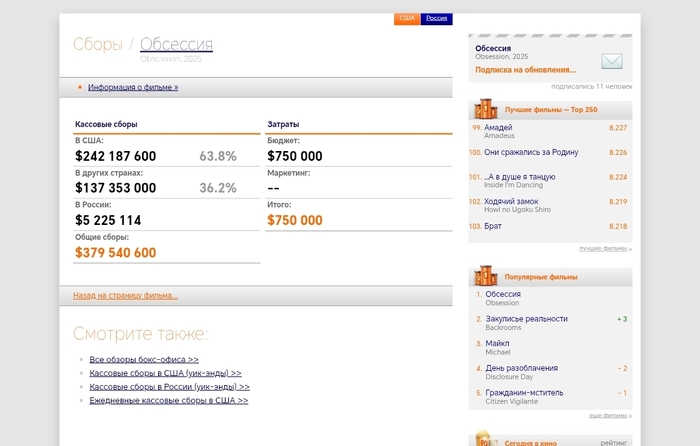Click the -2 rank change indicator
Image resolution: width=700 pixels, height=446 pixels.
[623, 368]
